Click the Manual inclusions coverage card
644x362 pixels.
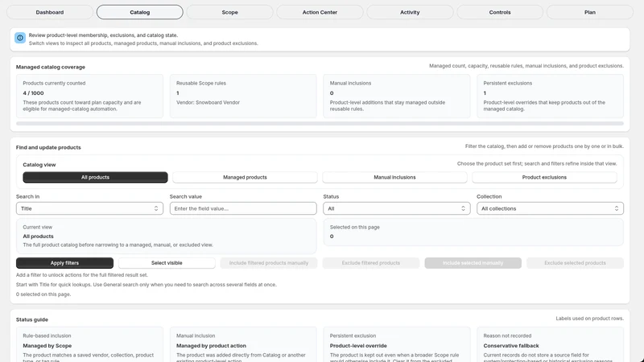(x=396, y=96)
